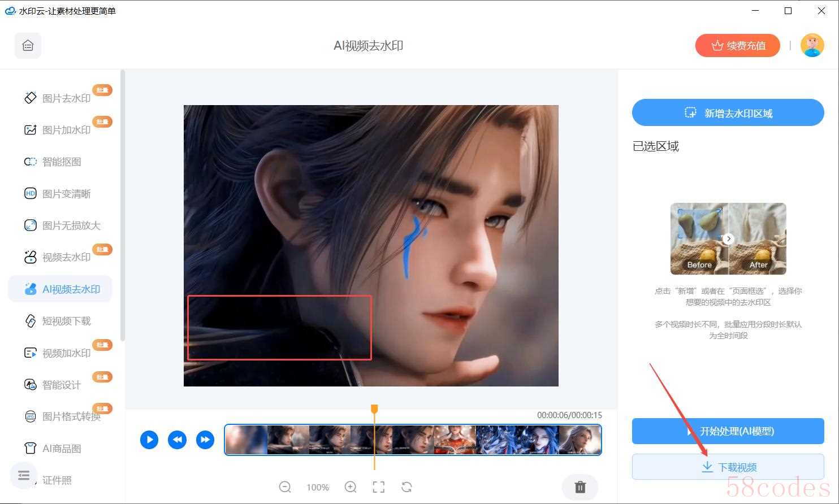Click the 下载视频 download button
839x504 pixels.
[x=728, y=467]
